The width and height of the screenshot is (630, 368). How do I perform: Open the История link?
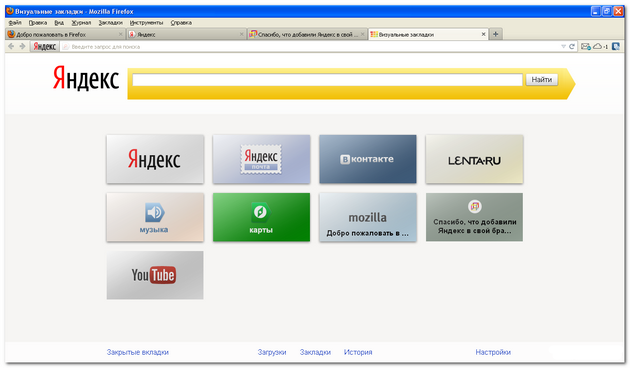(x=358, y=352)
